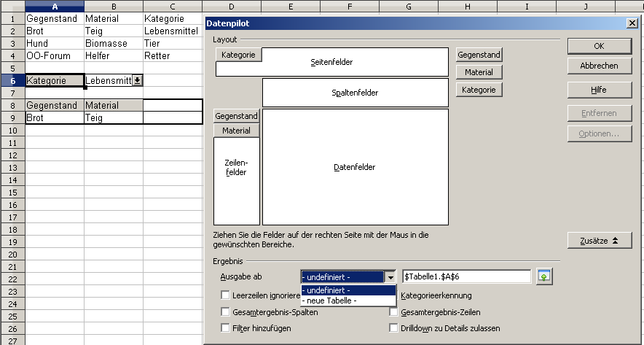Enable Leerzeilen ignorieren checkbox

pos(225,295)
